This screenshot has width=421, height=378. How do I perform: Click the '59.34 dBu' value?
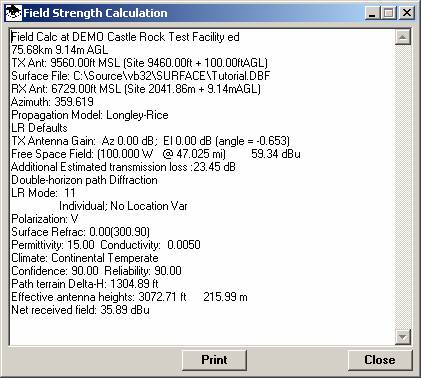tap(276, 154)
